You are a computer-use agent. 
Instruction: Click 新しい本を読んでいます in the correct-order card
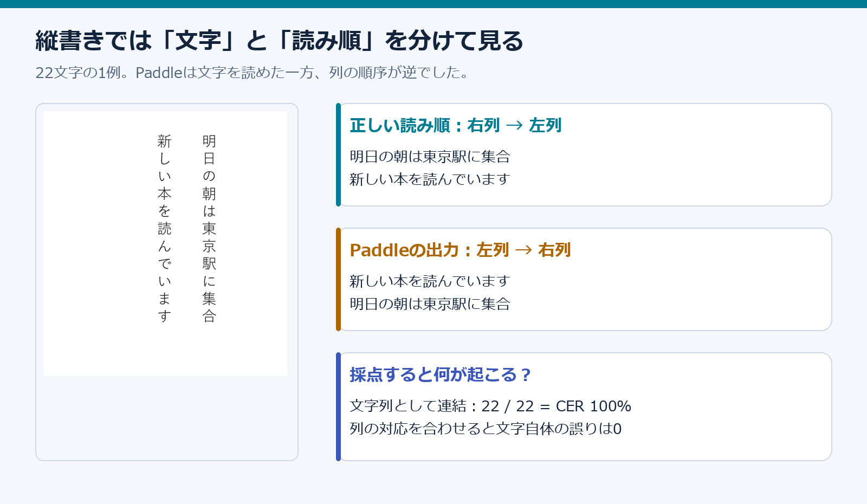point(430,179)
